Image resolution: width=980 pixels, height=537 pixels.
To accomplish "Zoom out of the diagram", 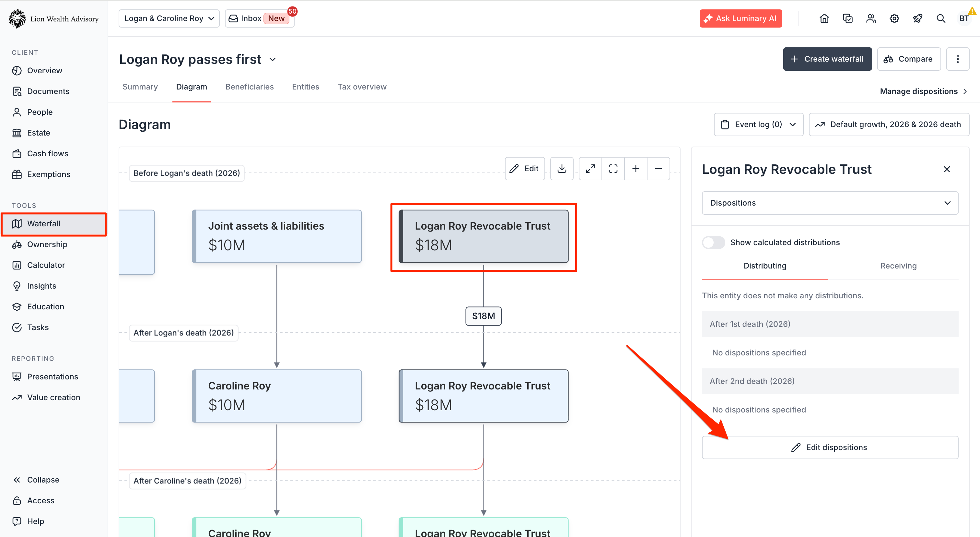I will pos(658,169).
